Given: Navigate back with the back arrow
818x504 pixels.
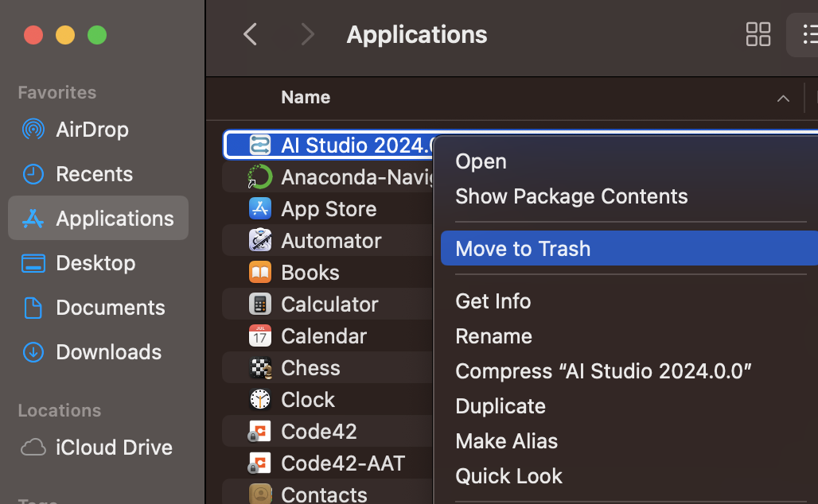Looking at the screenshot, I should (x=250, y=34).
